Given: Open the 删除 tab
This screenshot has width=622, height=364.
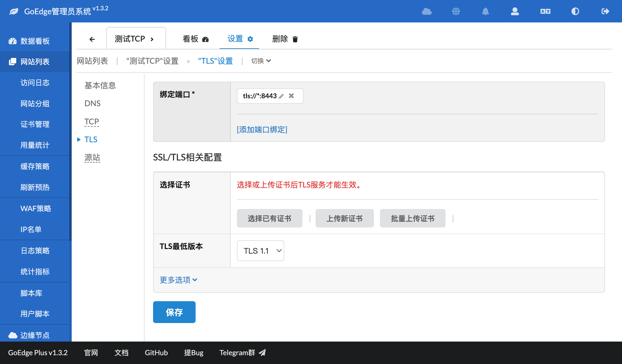Looking at the screenshot, I should click(x=285, y=39).
